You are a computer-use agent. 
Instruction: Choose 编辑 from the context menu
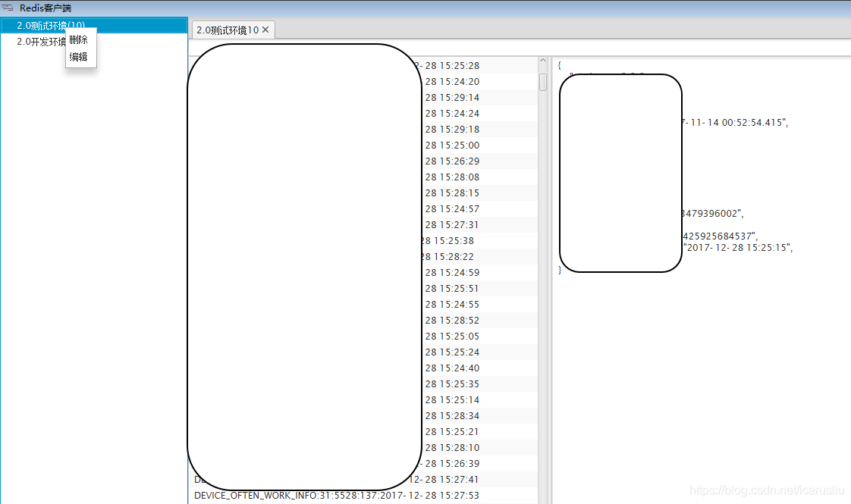click(x=80, y=56)
